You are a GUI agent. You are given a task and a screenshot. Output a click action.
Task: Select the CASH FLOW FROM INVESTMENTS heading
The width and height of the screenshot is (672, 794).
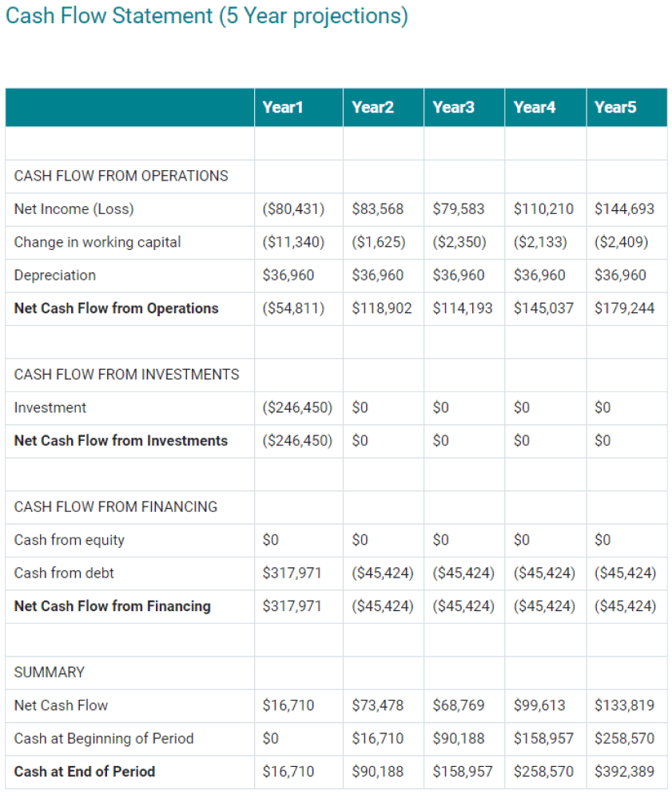[x=126, y=375]
